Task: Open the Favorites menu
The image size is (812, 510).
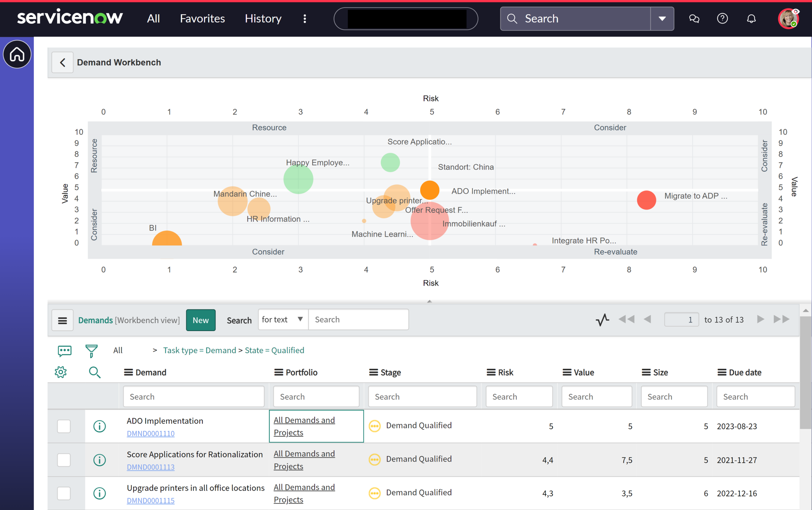Action: [202, 18]
